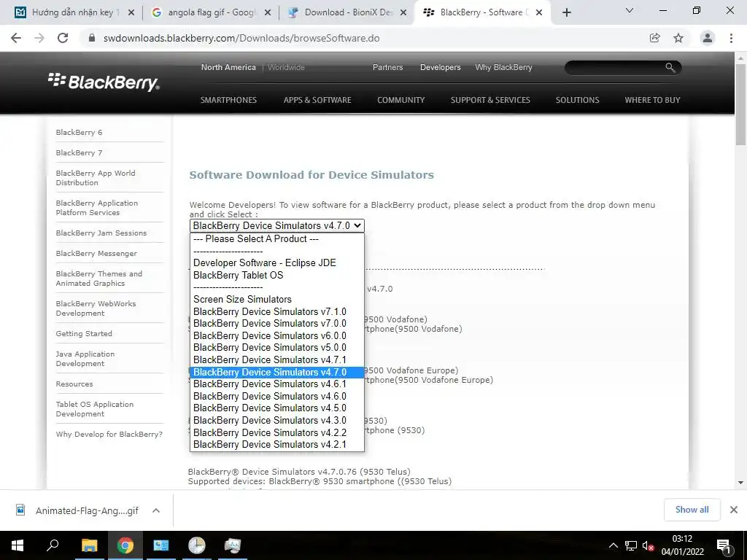Open Windows taskbar search
The height and width of the screenshot is (560, 747).
(x=53, y=545)
